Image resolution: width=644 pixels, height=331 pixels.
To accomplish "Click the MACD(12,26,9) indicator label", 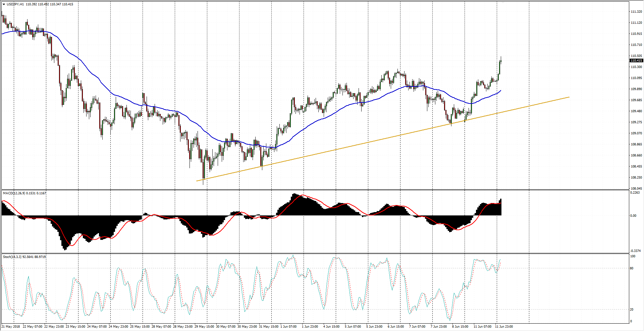I will pos(13,193).
